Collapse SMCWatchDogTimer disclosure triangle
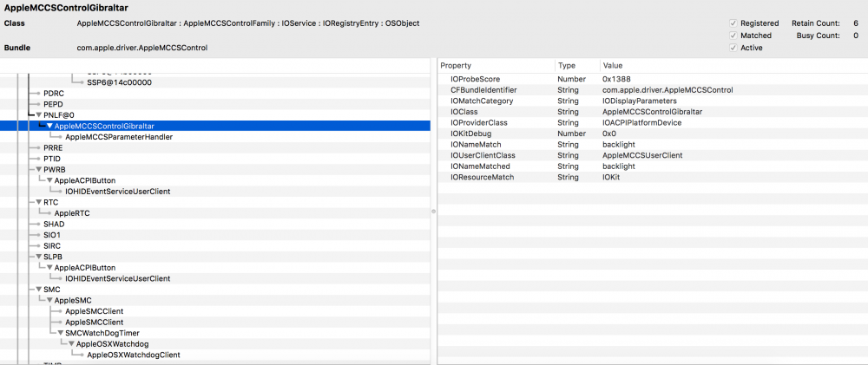This screenshot has height=365, width=868. point(61,333)
